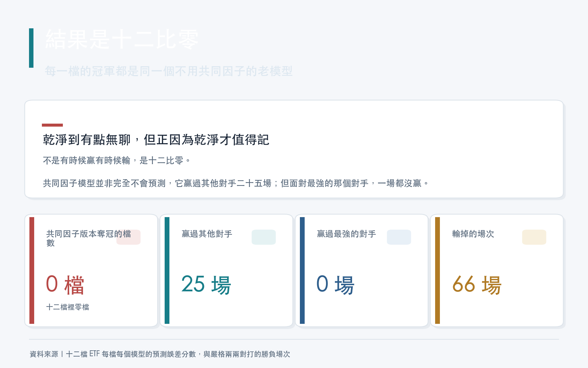Click the footer source line 資料來源
The image size is (588, 368).
[160, 354]
